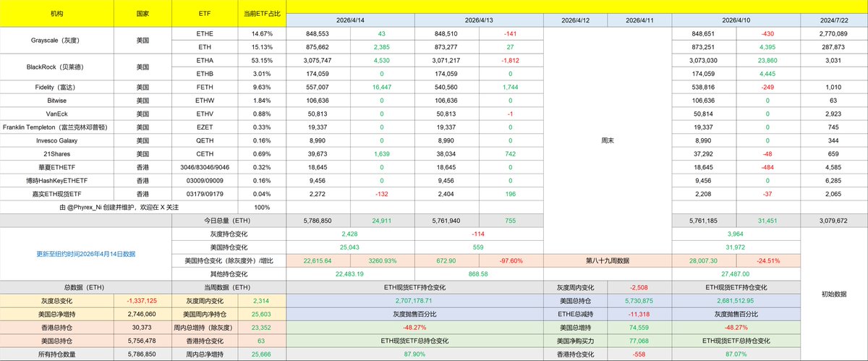Click the 第八十九周数据 label cell

point(608,260)
